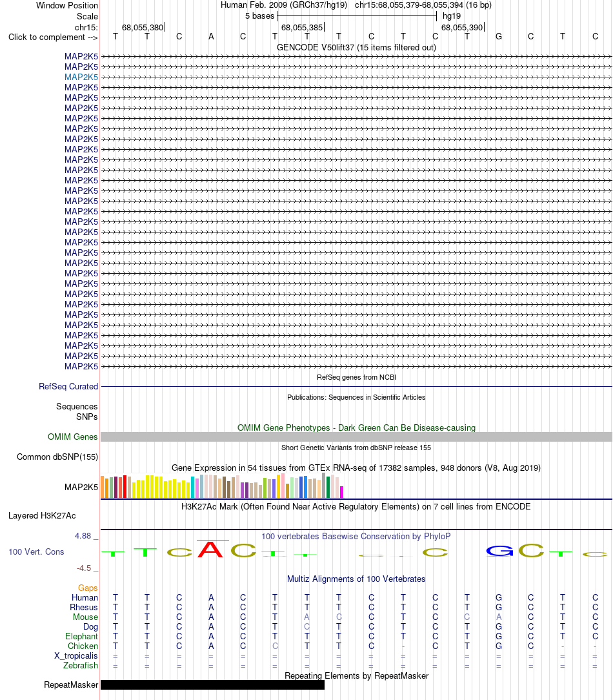Open the OMIM Gene Phenotypes track title
Viewport: 613px width, 700px height.
[356, 427]
